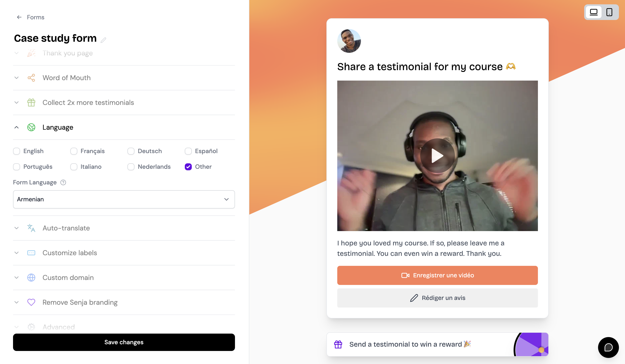
Task: Click the Language section heading text
Action: [x=58, y=127]
